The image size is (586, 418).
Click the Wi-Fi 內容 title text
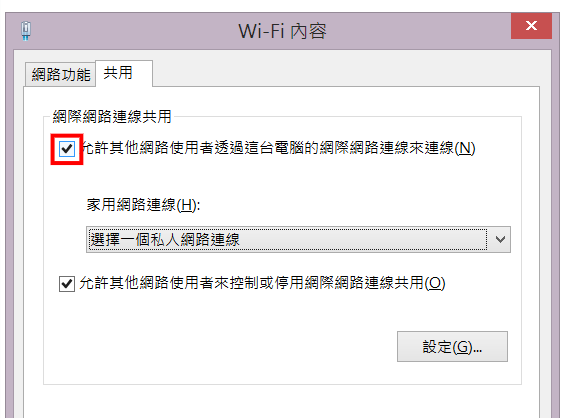[x=283, y=31]
